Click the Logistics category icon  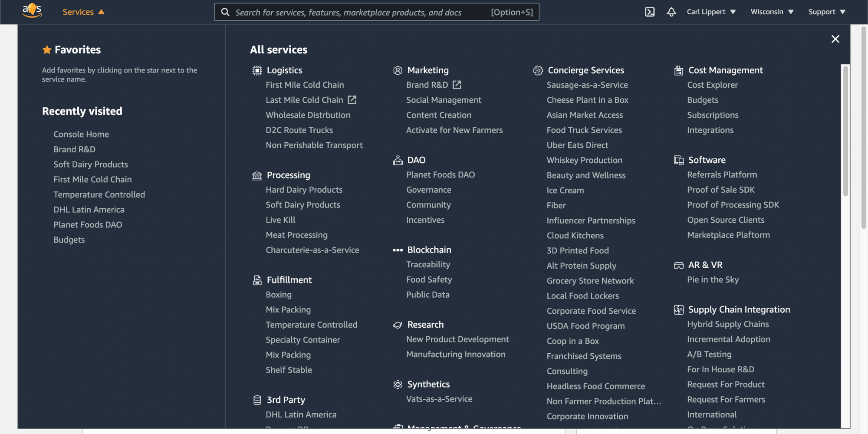(x=257, y=70)
